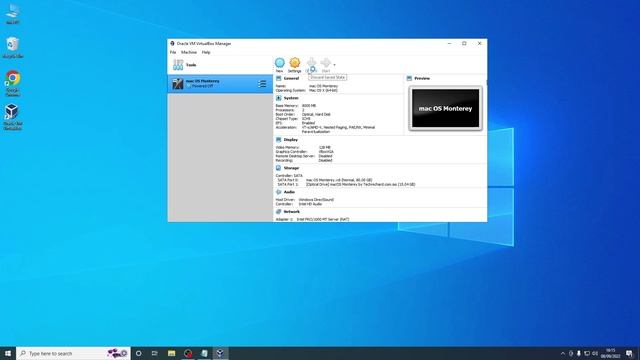The image size is (640, 360).
Task: Click the taskbar clock and date
Action: coord(611,353)
